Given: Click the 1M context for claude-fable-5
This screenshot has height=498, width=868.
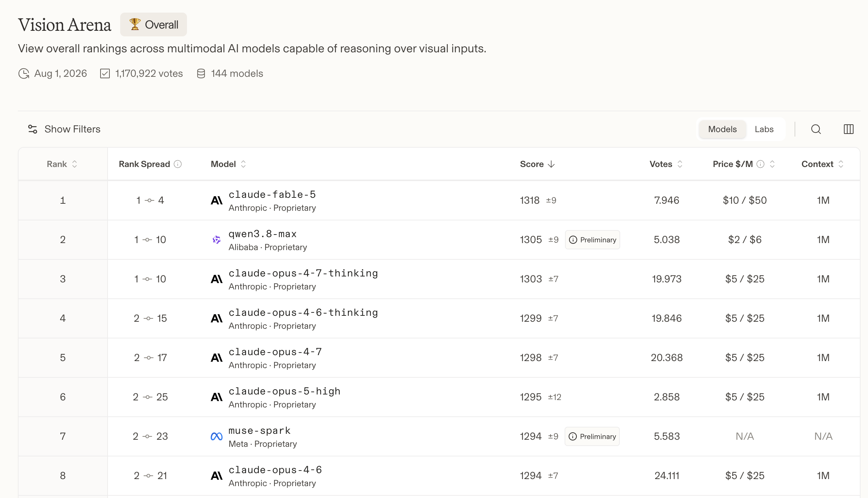Looking at the screenshot, I should click(823, 200).
